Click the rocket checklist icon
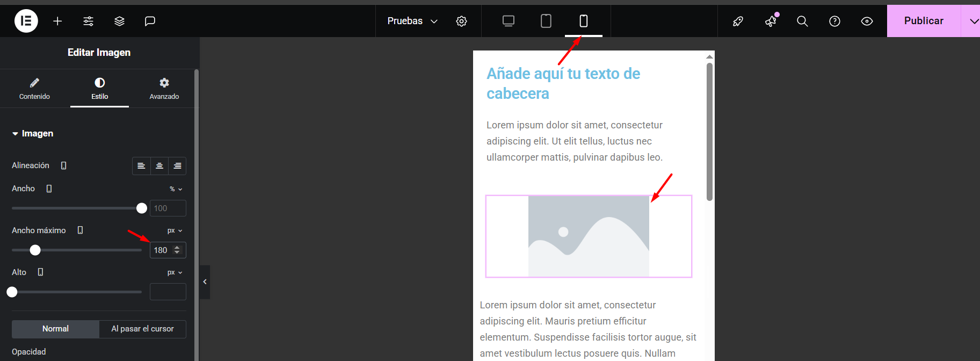This screenshot has width=980, height=361. click(x=738, y=21)
